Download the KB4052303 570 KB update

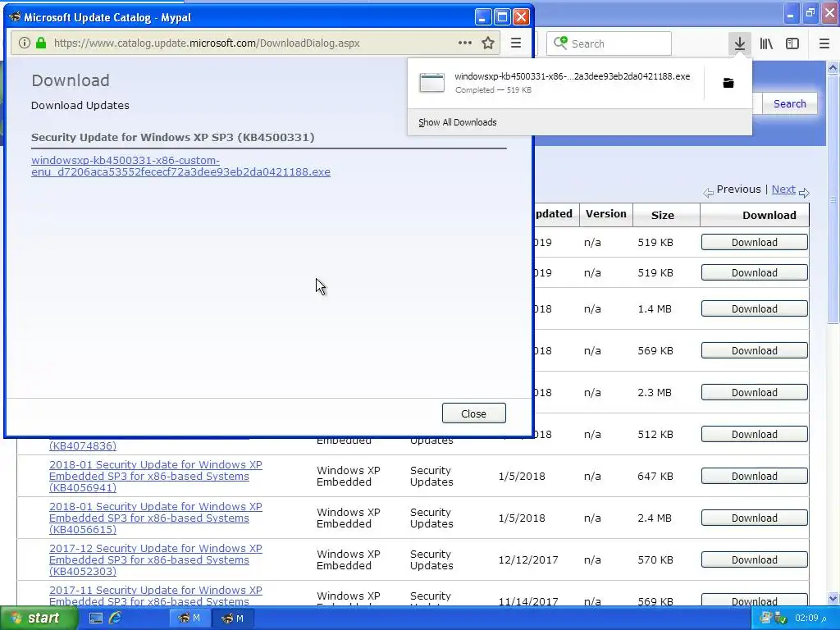[x=755, y=559]
